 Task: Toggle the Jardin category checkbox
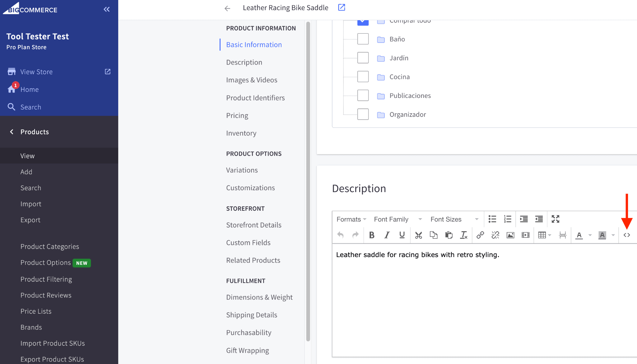tap(363, 58)
